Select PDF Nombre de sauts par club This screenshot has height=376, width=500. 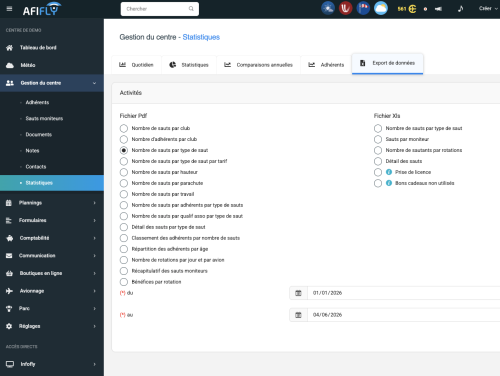pyautogui.click(x=124, y=128)
